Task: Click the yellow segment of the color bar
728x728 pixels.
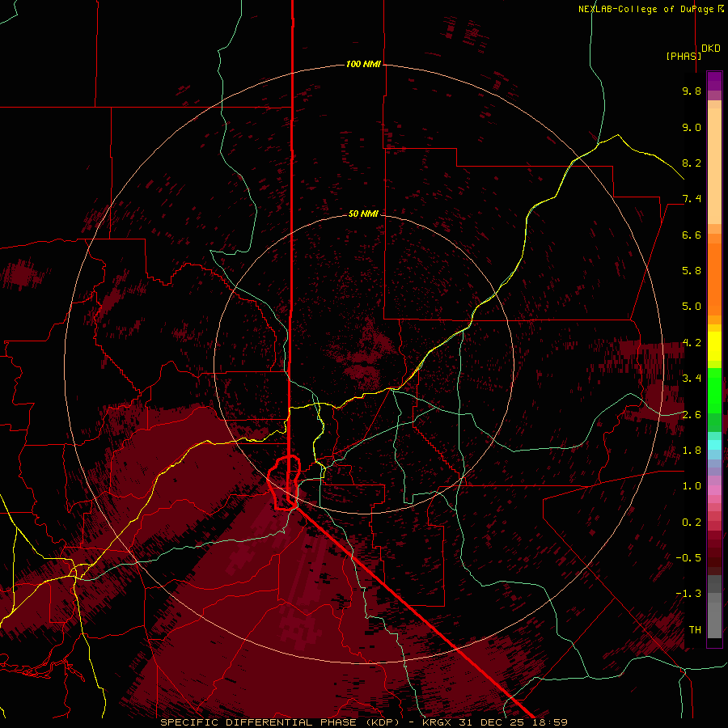Action: (x=714, y=346)
